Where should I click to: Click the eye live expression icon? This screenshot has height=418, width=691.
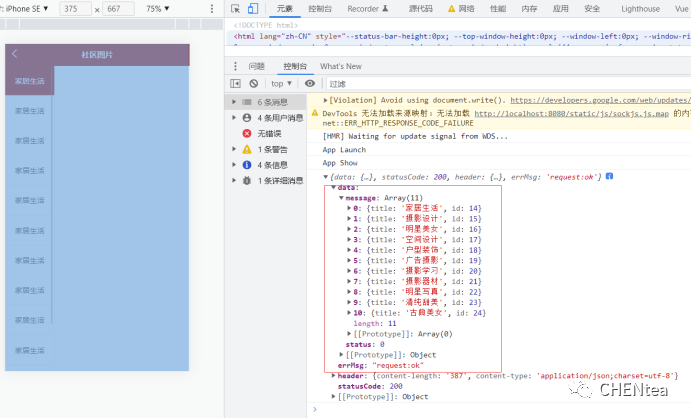pos(310,84)
